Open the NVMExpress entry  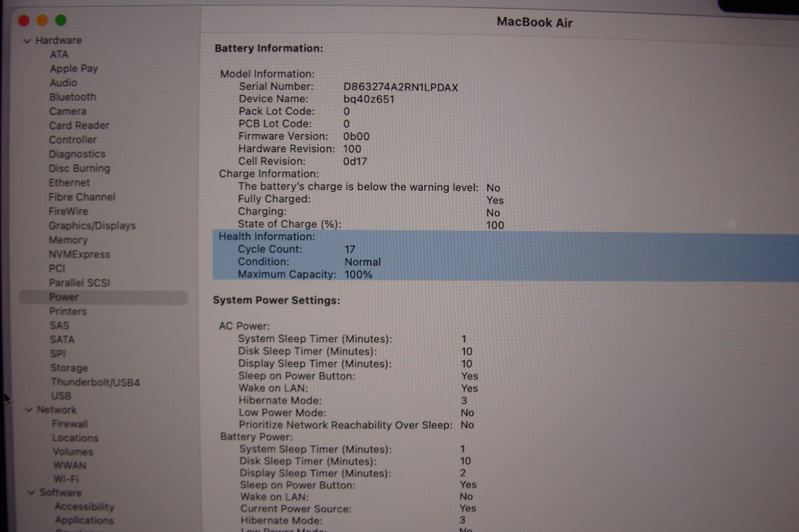[x=79, y=255]
